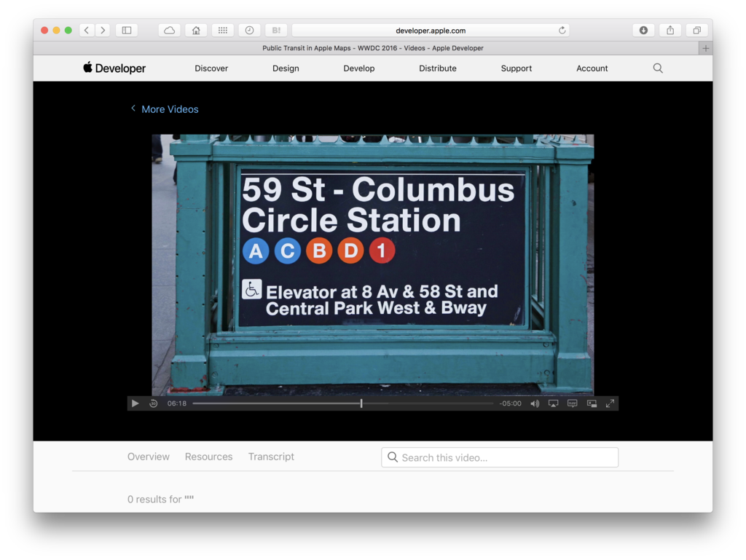The image size is (746, 560).
Task: Reload the page using refresh arrow
Action: pyautogui.click(x=562, y=31)
